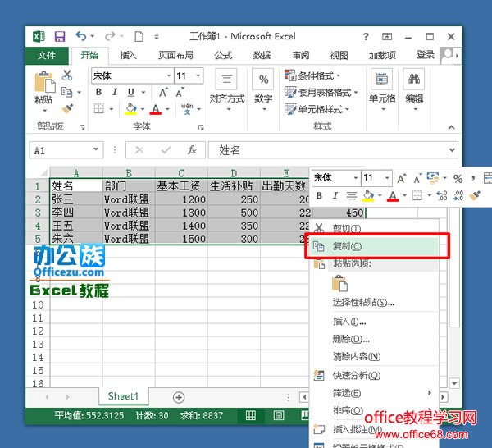This screenshot has height=448, width=492.
Task: Toggle Bold in mini toolbar
Action: click(x=319, y=196)
